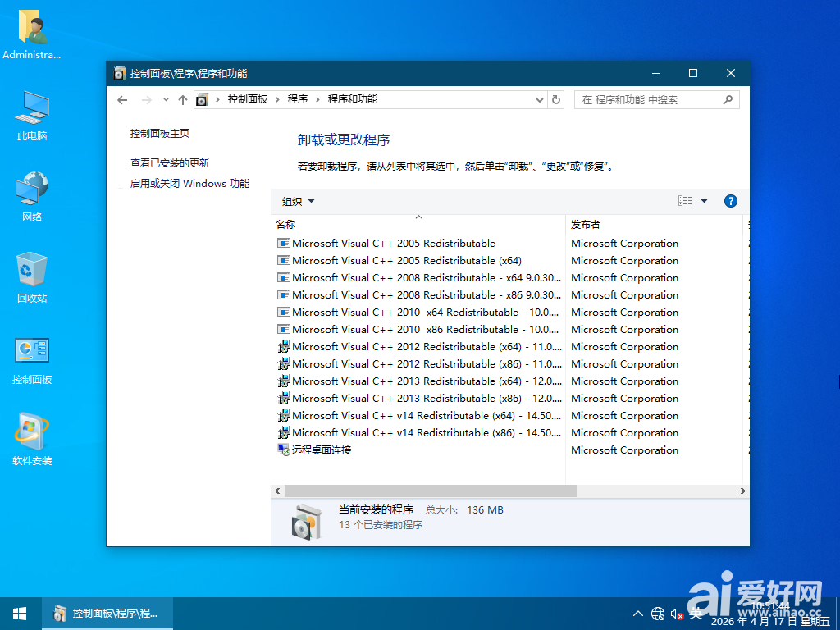Click the back arrow in navigation bar
840x630 pixels.
pos(122,99)
